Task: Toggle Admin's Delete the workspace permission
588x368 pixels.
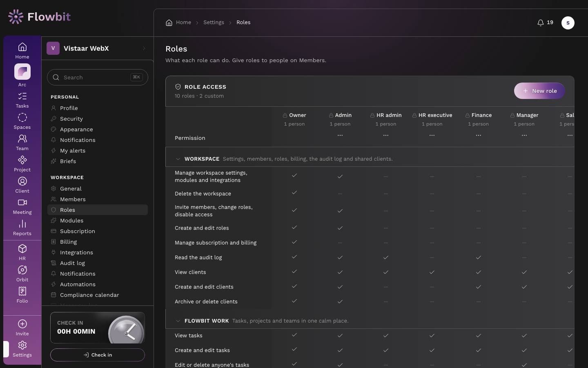Action: 340,194
